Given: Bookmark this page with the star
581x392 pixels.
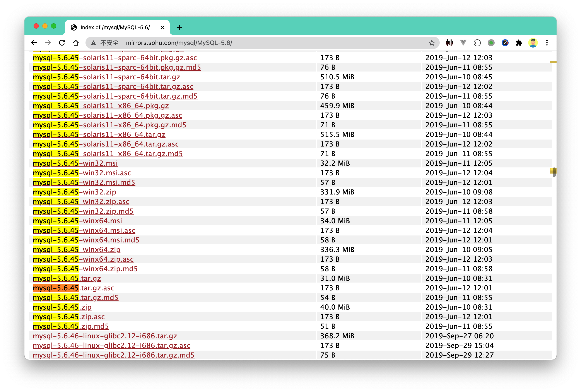Looking at the screenshot, I should 432,43.
